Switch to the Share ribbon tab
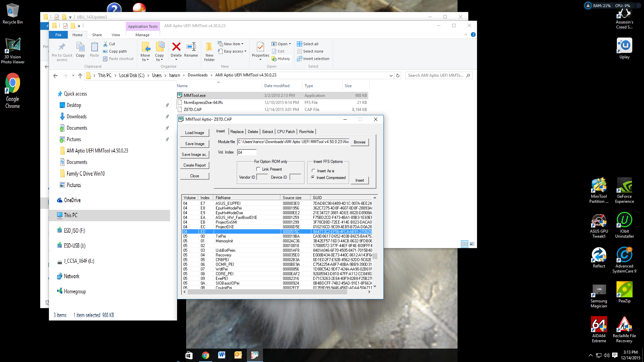 click(97, 35)
